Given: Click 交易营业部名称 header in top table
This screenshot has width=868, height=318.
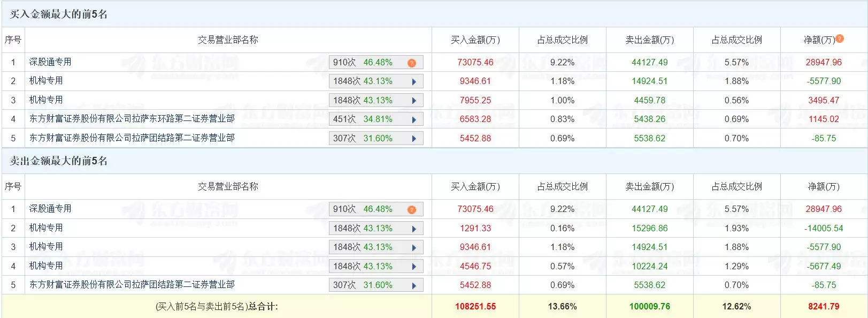Looking at the screenshot, I should pyautogui.click(x=228, y=40).
